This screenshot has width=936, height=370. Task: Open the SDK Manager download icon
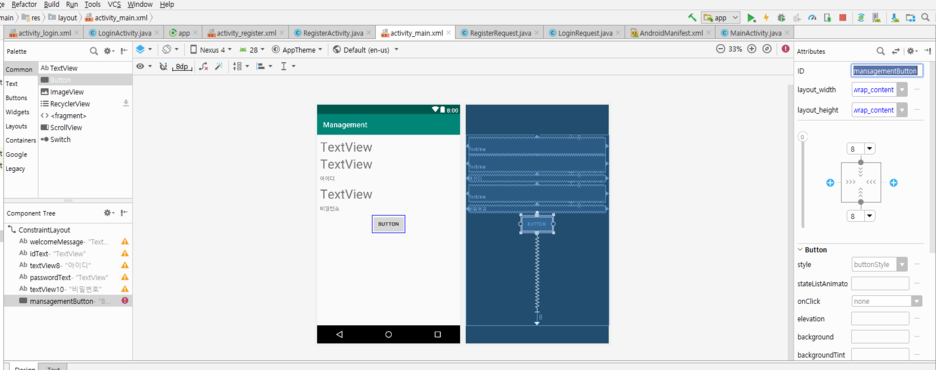(x=895, y=18)
